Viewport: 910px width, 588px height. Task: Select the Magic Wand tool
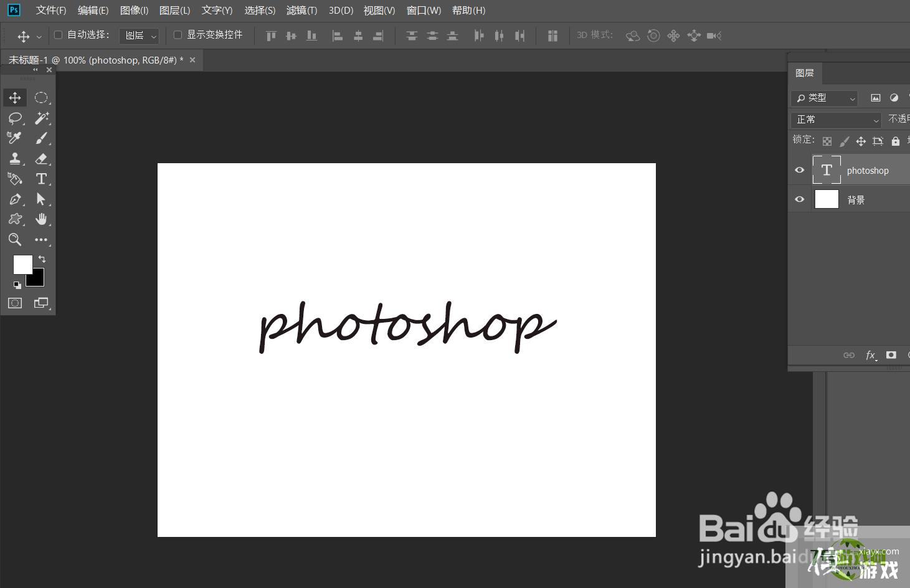(41, 118)
